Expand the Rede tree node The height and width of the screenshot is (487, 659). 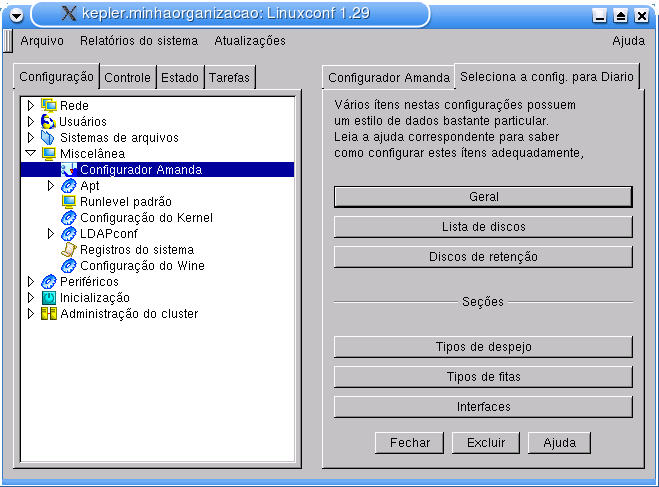click(x=30, y=105)
